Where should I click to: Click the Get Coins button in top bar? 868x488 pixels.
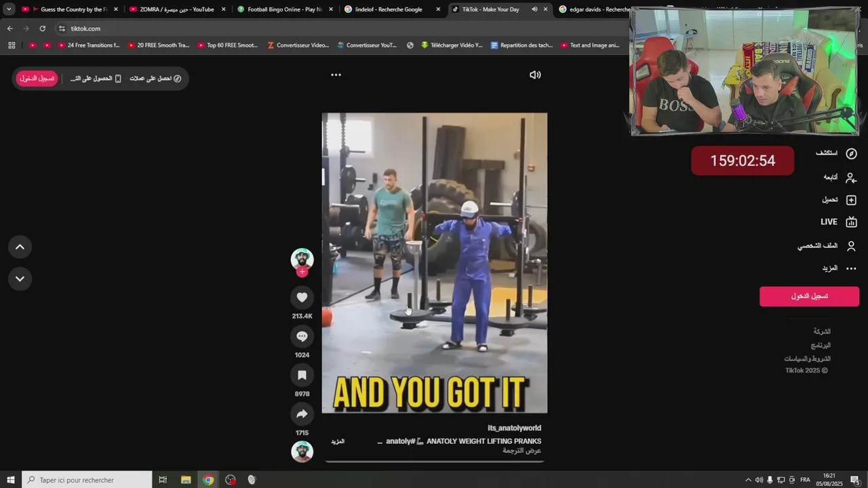click(155, 79)
